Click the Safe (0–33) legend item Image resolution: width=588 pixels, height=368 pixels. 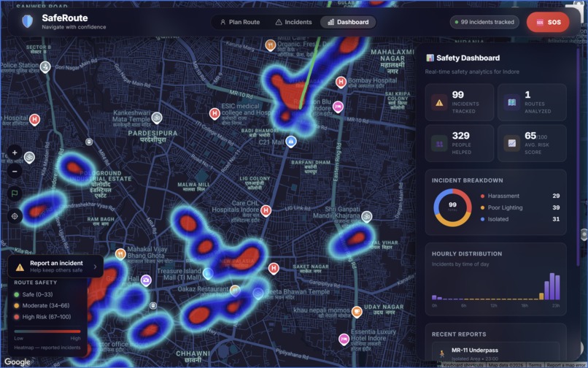(34, 294)
